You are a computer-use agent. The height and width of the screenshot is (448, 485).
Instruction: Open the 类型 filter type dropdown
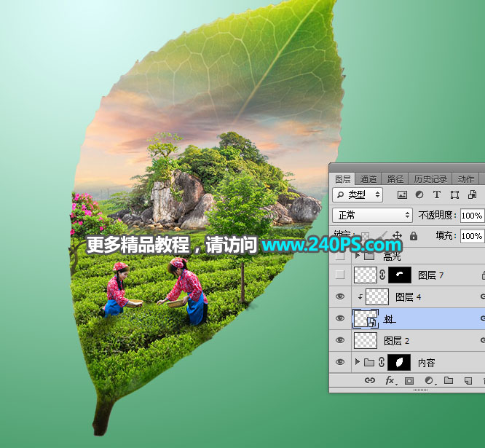[x=358, y=194]
